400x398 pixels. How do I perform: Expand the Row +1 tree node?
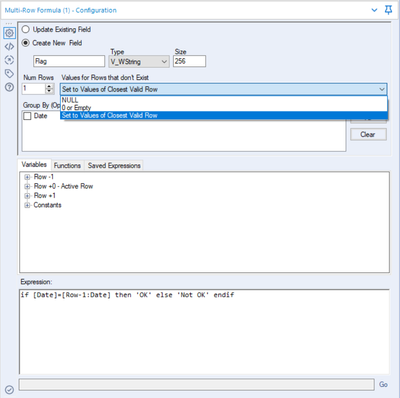coord(27,196)
